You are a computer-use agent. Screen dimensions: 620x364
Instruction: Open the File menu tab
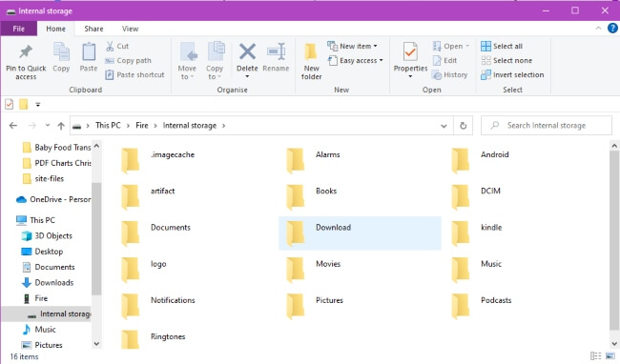click(x=18, y=29)
